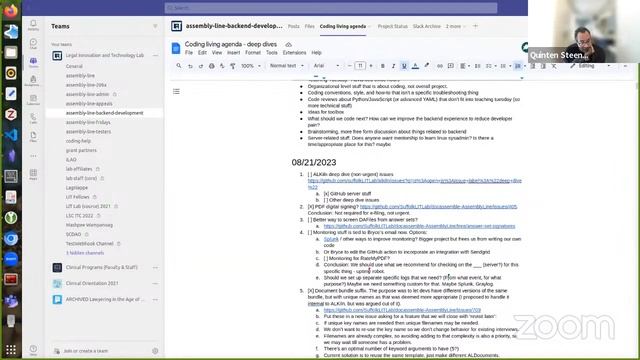Open Assignments in the Teams rail
Image resolution: width=640 pixels, height=360 pixels.
pyautogui.click(x=33, y=80)
